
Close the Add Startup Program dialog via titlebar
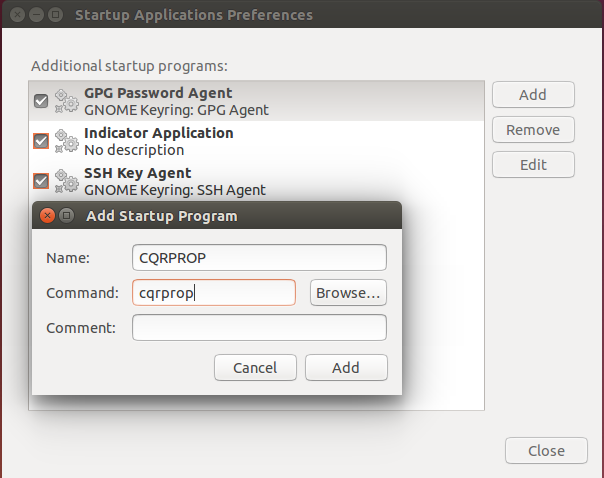[47, 215]
